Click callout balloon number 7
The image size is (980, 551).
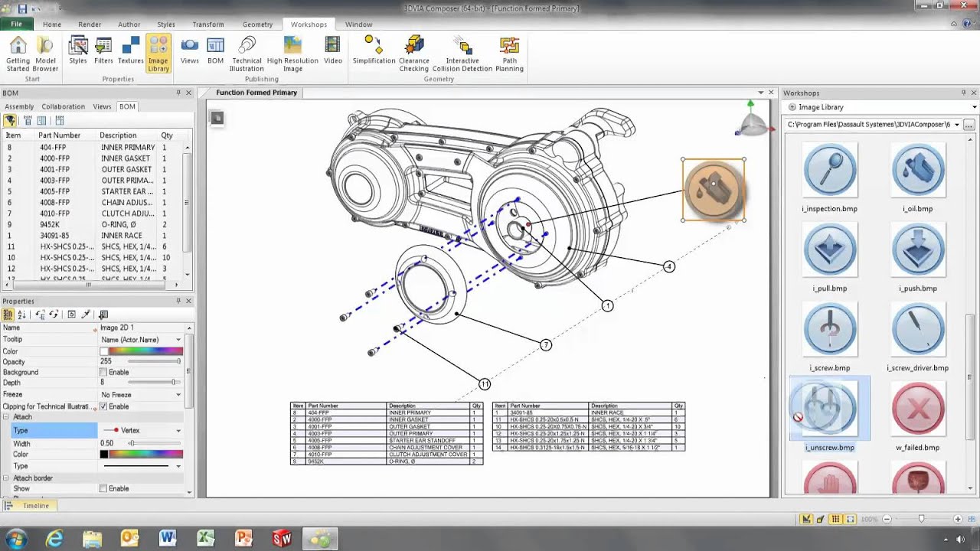pyautogui.click(x=546, y=345)
